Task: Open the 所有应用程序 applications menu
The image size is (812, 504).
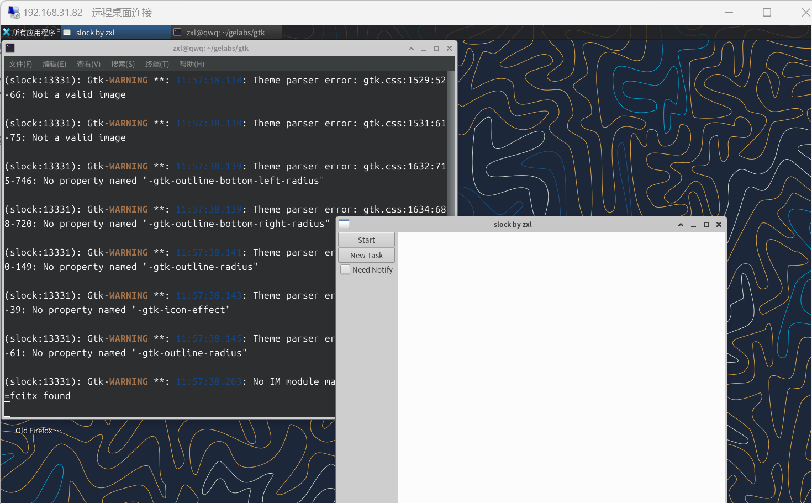Action: (30, 33)
